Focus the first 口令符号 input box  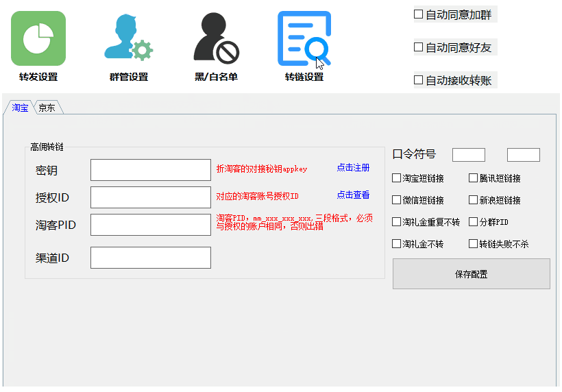(x=469, y=155)
